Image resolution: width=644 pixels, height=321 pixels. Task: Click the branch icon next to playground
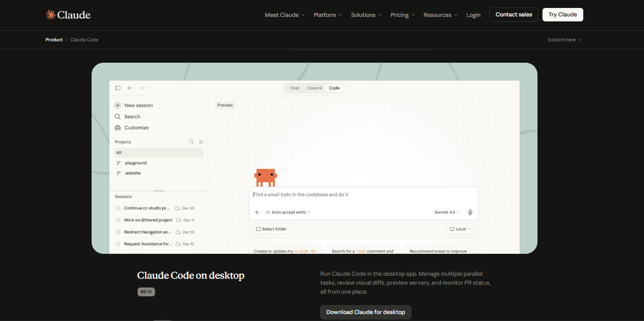(x=118, y=163)
